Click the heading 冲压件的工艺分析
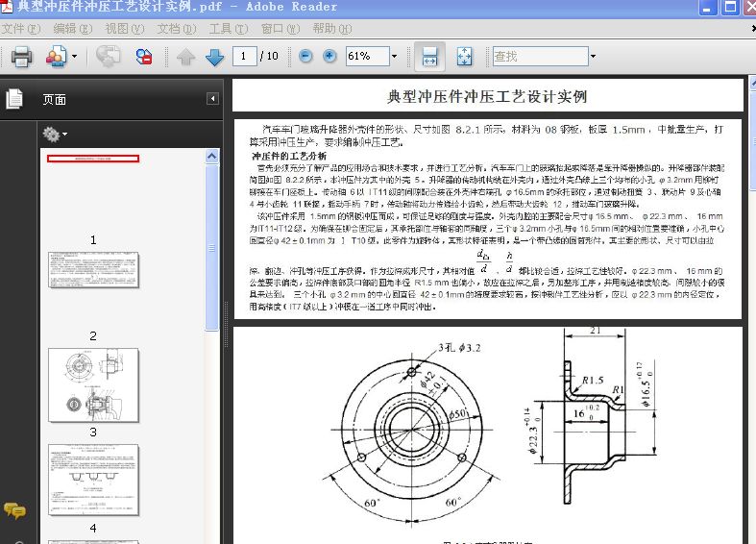Screen dimensions: 756x544 [289, 156]
